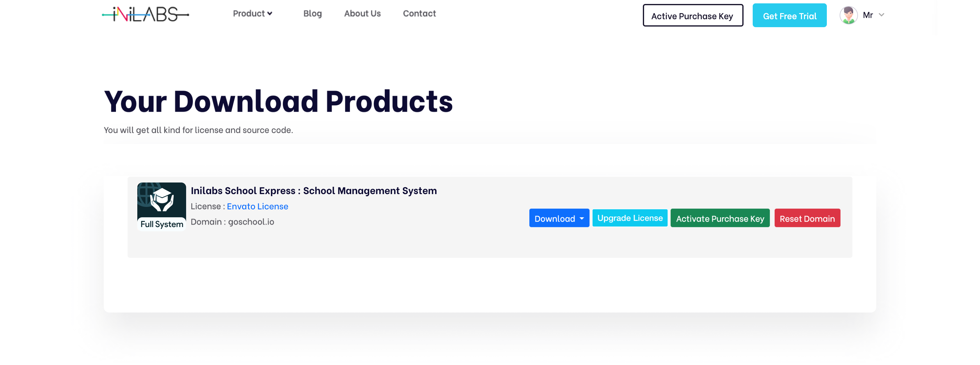This screenshot has width=980, height=365.
Task: Click the Domain : goschool.io text
Action: click(232, 222)
